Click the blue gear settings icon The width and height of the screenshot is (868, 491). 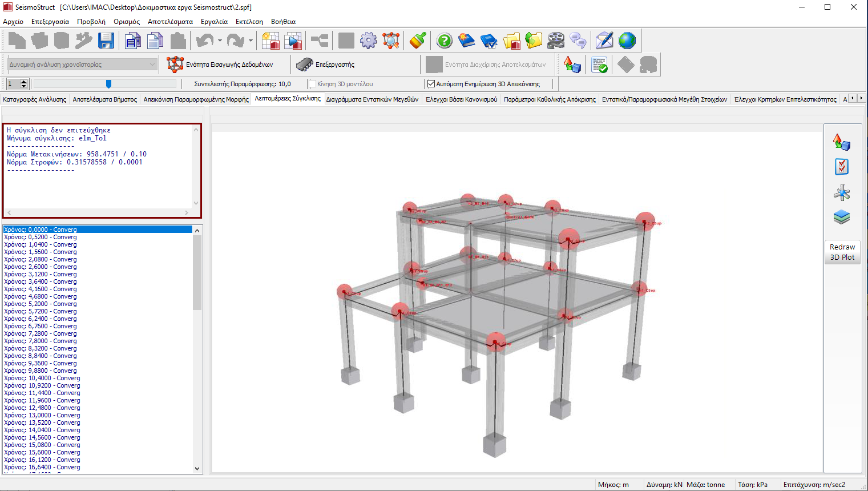point(369,41)
